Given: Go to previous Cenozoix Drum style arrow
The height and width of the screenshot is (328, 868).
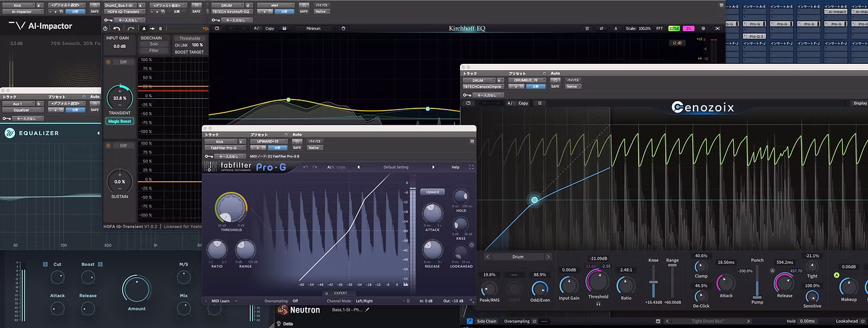Looking at the screenshot, I should pos(488,257).
